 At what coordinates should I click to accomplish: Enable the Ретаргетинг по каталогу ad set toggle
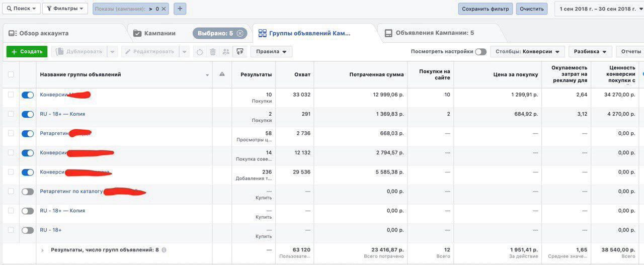click(x=28, y=192)
